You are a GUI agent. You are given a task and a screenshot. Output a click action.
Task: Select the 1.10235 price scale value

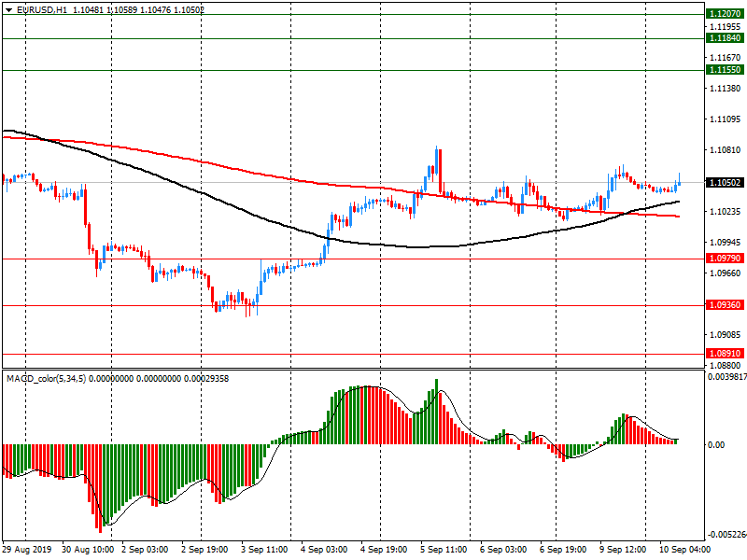pyautogui.click(x=726, y=212)
